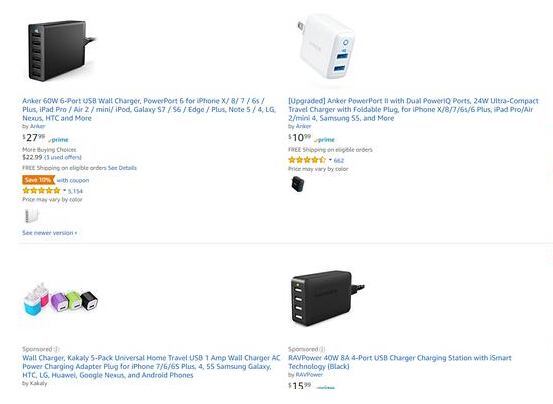Click the See newer version link

[49, 233]
